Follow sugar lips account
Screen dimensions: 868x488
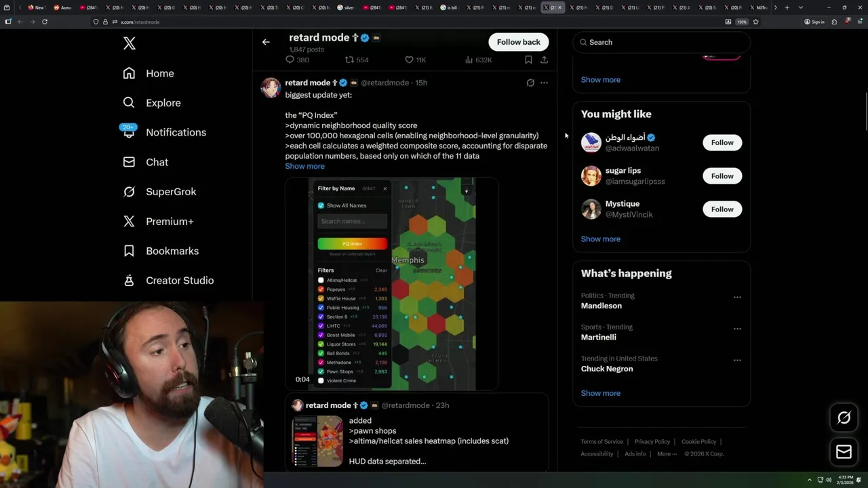[722, 176]
